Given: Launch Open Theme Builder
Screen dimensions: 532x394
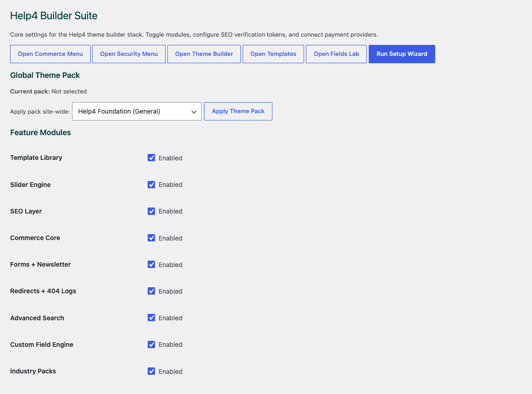Looking at the screenshot, I should pos(204,54).
